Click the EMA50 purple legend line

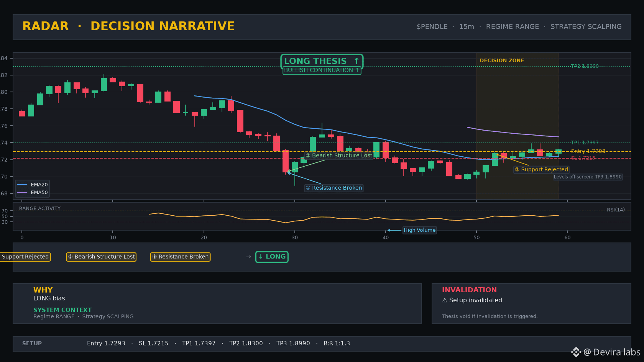click(22, 193)
